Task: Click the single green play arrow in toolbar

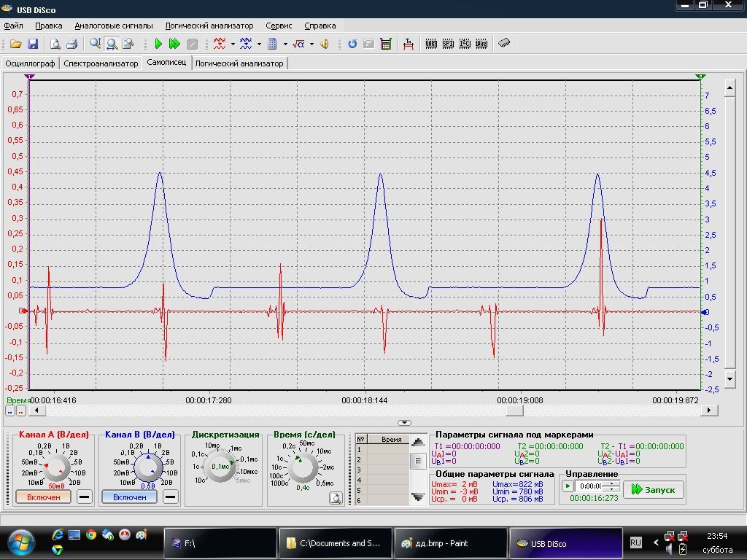Action: (x=158, y=44)
